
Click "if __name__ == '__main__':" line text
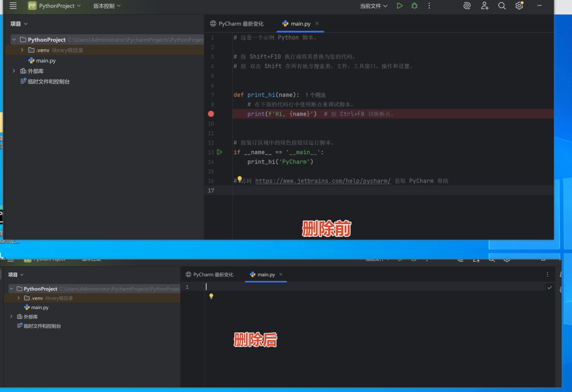coord(279,152)
